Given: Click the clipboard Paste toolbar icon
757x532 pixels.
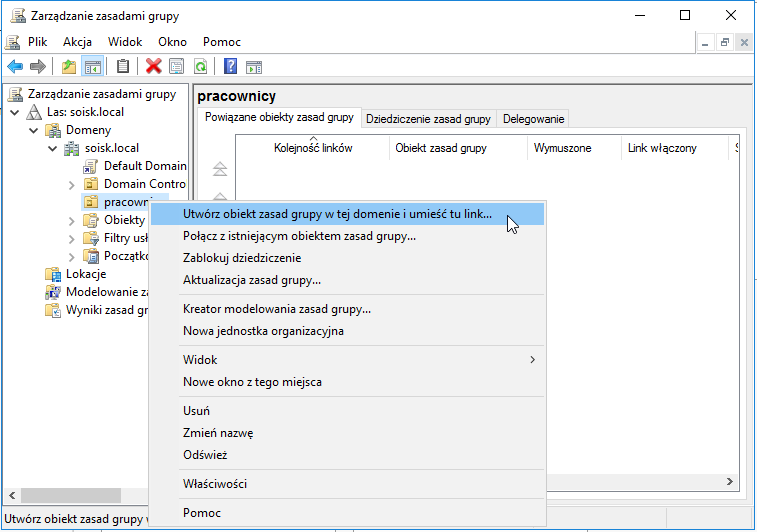Looking at the screenshot, I should (123, 66).
